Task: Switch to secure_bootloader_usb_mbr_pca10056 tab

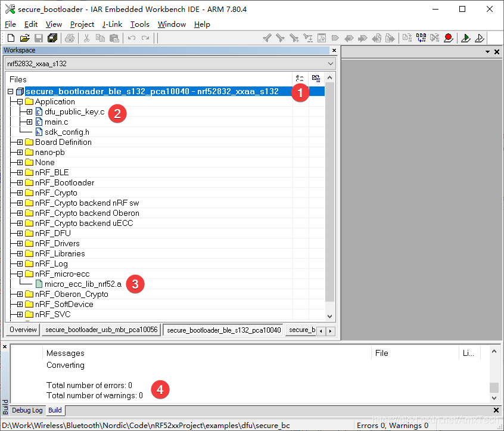Action: point(101,330)
